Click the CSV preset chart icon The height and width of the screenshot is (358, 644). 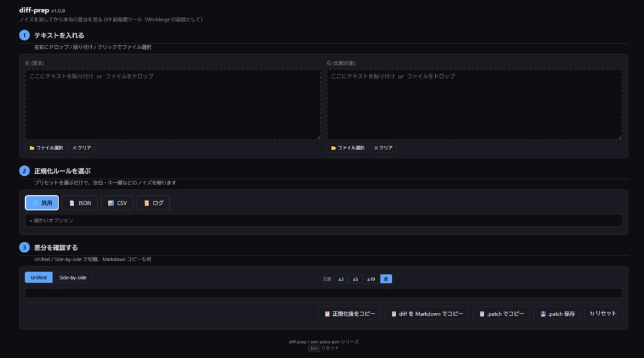tap(111, 203)
